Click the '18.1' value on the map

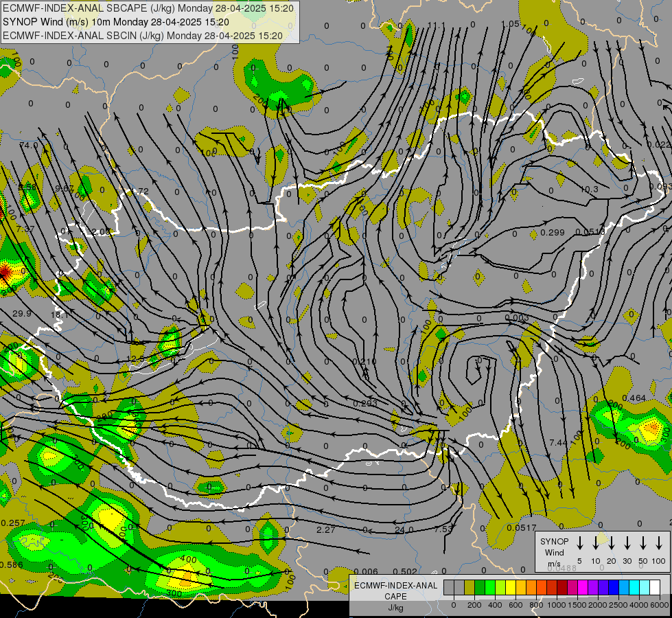(59, 315)
